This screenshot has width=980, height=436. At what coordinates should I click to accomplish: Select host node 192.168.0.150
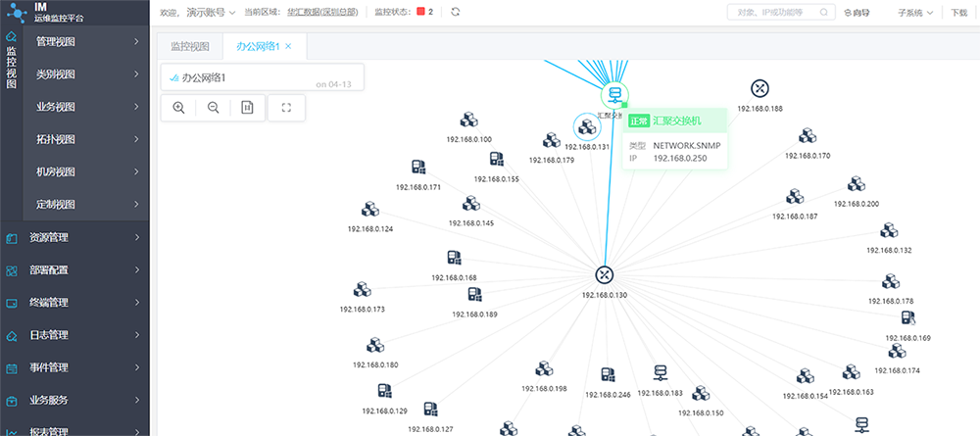click(701, 394)
